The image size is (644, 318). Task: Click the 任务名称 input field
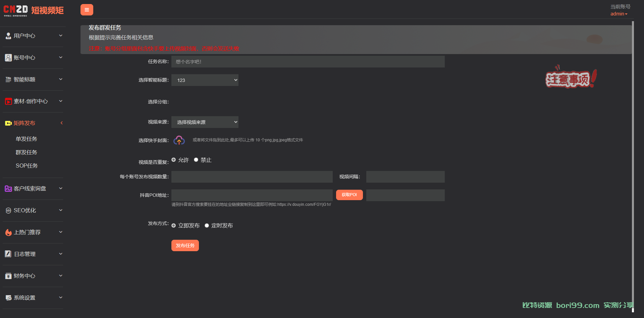point(308,62)
